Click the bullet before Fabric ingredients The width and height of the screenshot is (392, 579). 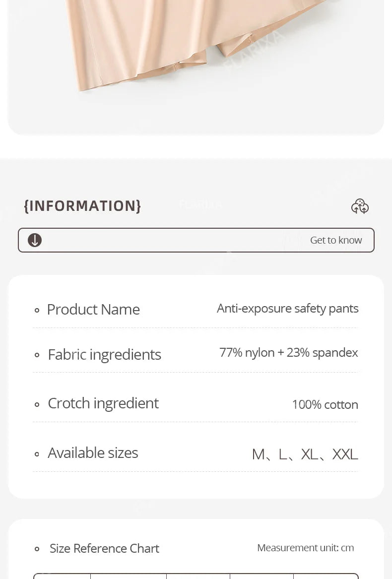click(37, 355)
